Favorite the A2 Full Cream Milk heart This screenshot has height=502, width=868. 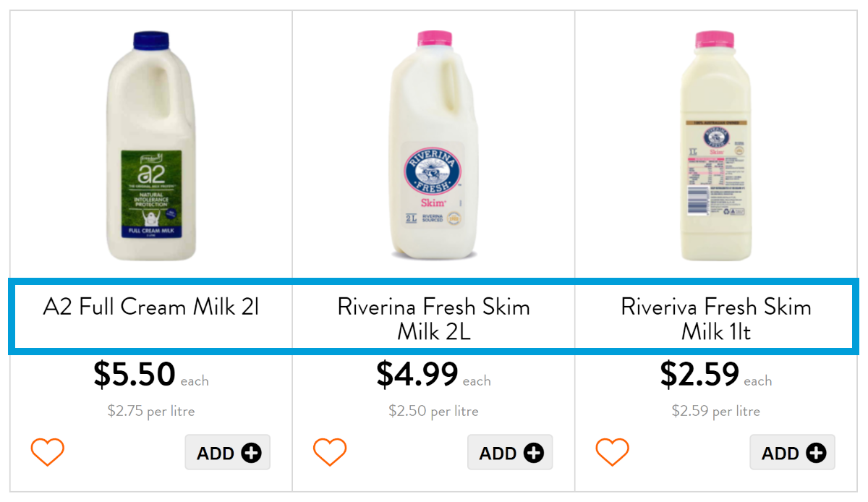click(48, 452)
